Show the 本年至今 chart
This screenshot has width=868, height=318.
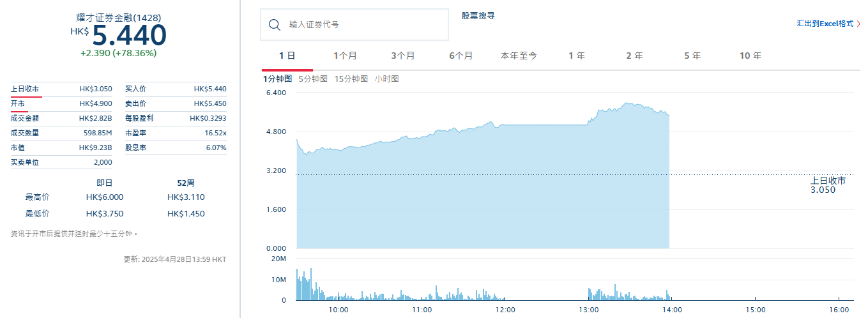coord(519,56)
